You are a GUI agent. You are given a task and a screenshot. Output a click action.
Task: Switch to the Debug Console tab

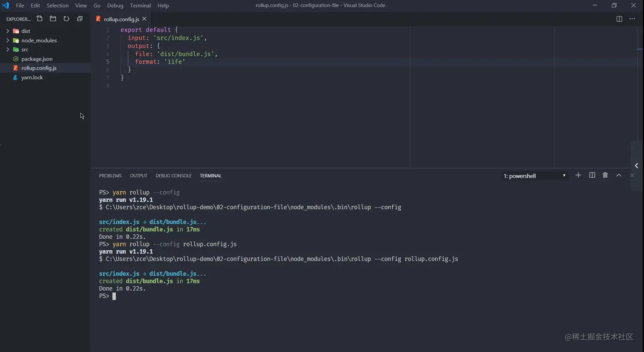[173, 176]
